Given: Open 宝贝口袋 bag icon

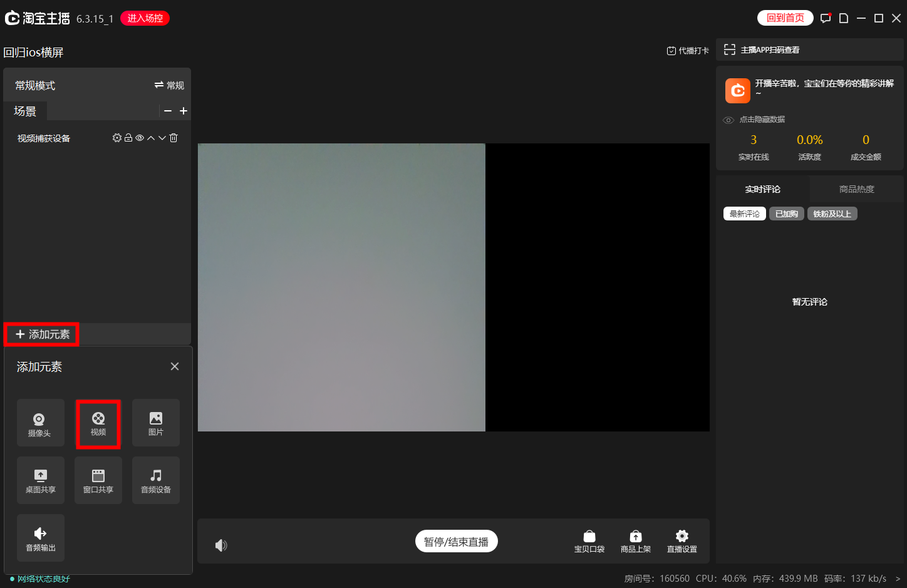Looking at the screenshot, I should pyautogui.click(x=589, y=542).
